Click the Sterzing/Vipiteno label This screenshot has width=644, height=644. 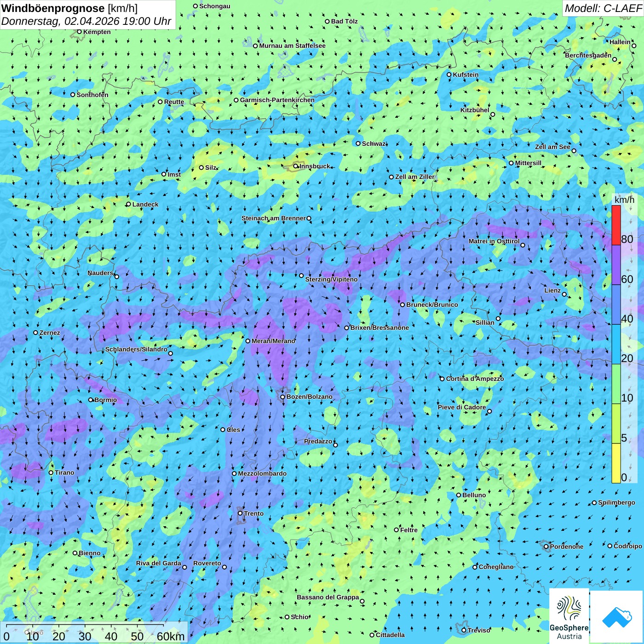pyautogui.click(x=331, y=279)
